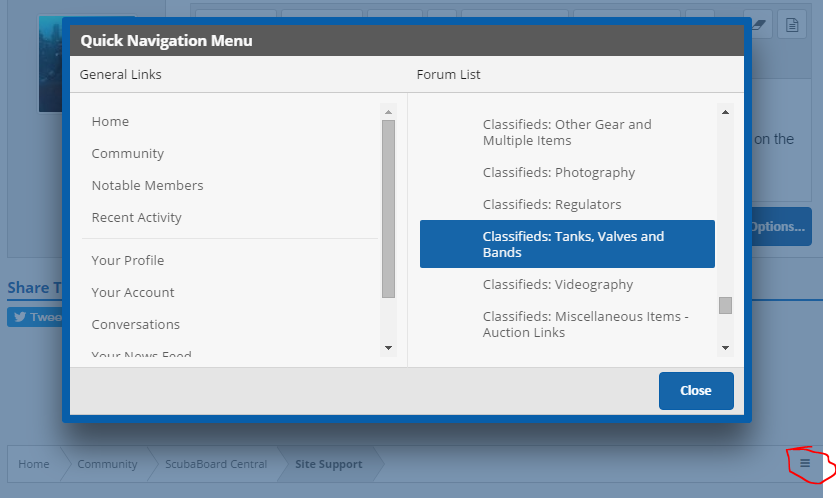Screen dimensions: 836x498
Task: Click Site Support breadcrumb
Action: (x=328, y=464)
